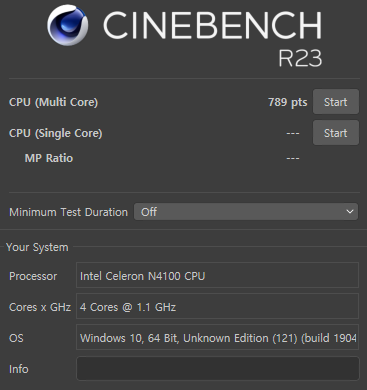Click the 'Cores x GHz' label
Screen dimensions: 367x390
point(40,307)
